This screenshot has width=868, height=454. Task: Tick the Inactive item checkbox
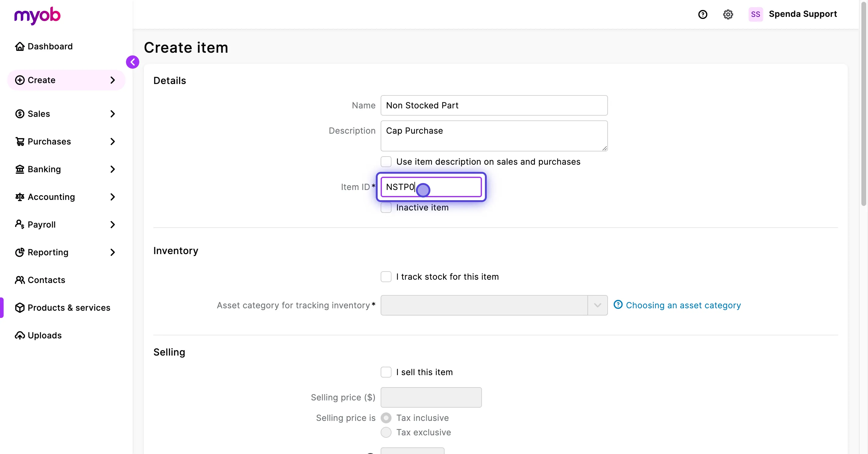(386, 208)
